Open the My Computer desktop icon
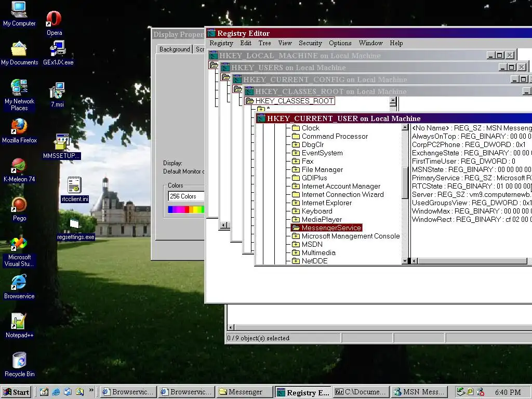 click(x=19, y=14)
